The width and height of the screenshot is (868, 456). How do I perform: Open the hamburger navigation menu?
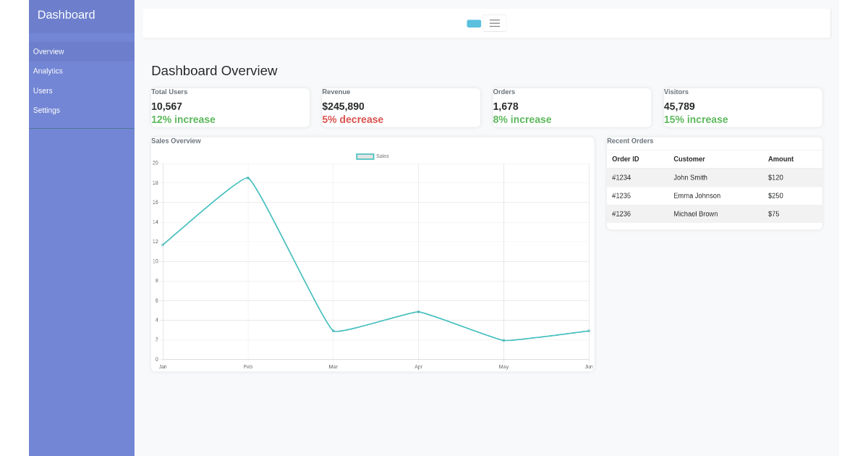pyautogui.click(x=495, y=23)
